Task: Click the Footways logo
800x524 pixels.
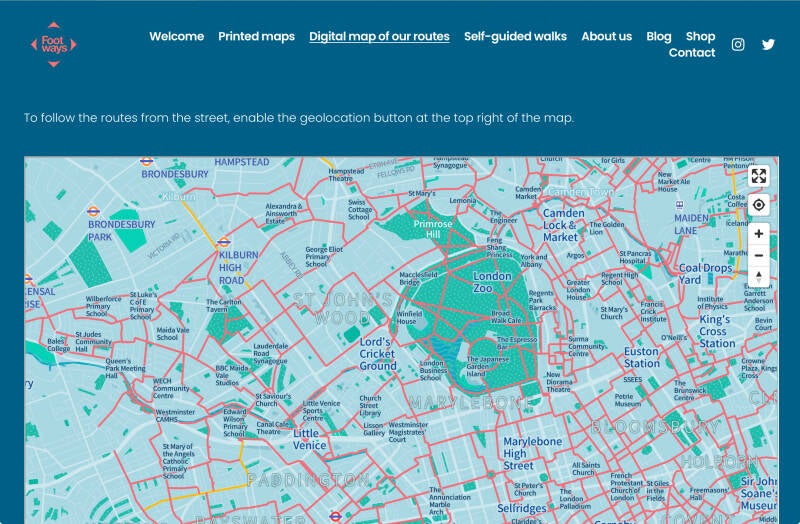Action: tap(54, 44)
